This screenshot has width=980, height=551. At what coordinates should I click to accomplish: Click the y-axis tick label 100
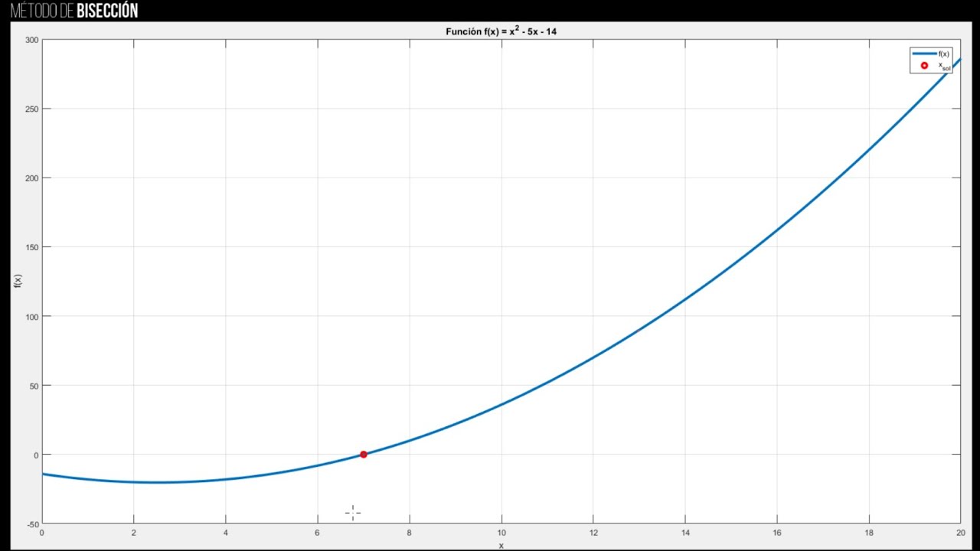(x=31, y=316)
